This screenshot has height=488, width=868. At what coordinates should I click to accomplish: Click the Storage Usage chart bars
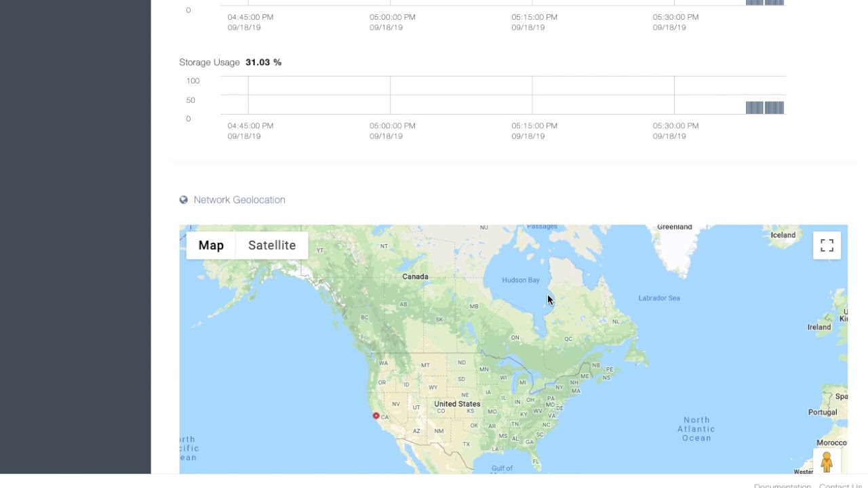pos(764,108)
